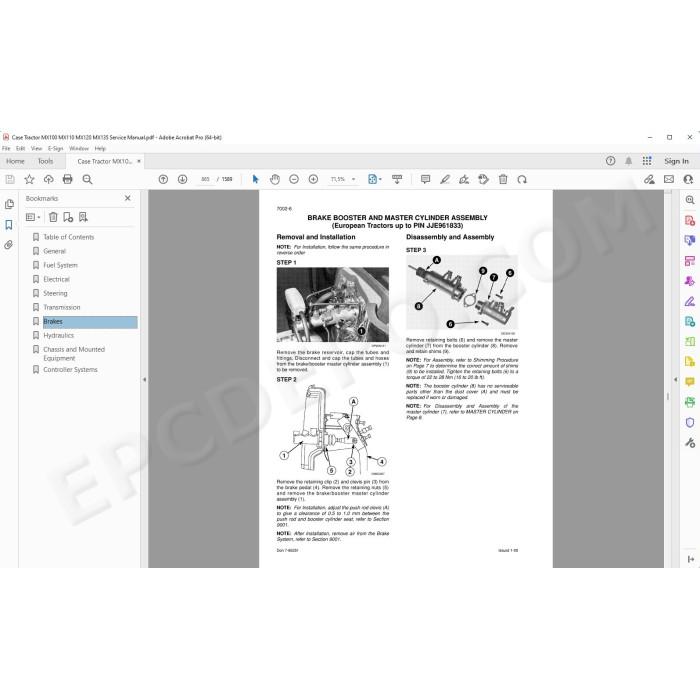Screen dimensions: 700x700
Task: Open the File menu
Action: pos(6,149)
